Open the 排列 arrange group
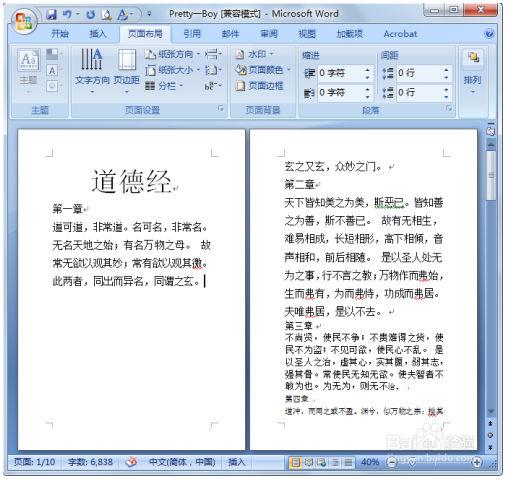The height and width of the screenshot is (479, 506). 472,71
